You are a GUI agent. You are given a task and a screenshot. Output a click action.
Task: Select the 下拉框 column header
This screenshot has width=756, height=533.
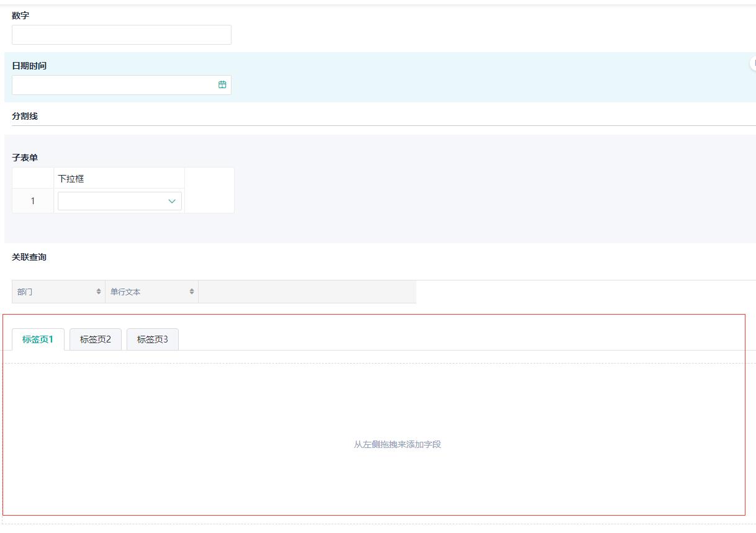119,178
